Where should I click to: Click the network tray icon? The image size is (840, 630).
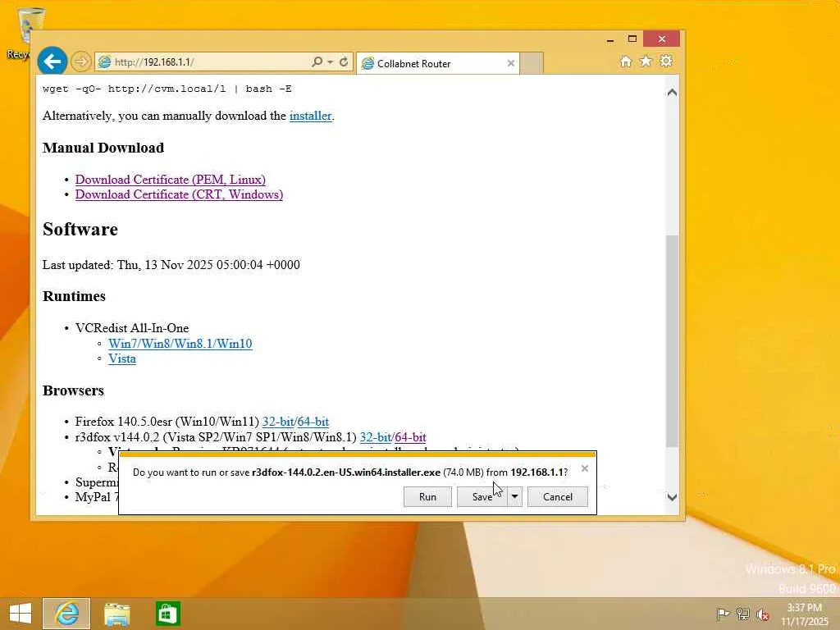tap(742, 614)
